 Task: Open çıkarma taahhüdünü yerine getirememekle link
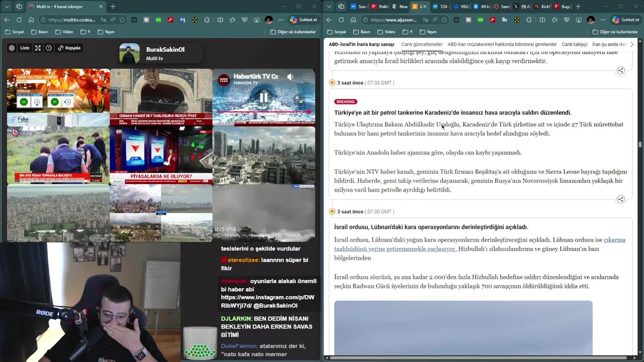coord(479,244)
